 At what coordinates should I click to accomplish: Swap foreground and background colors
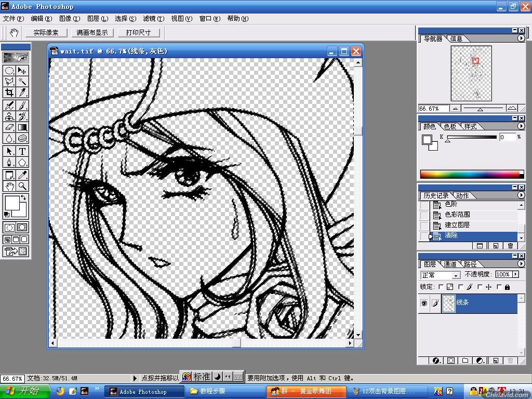click(23, 197)
